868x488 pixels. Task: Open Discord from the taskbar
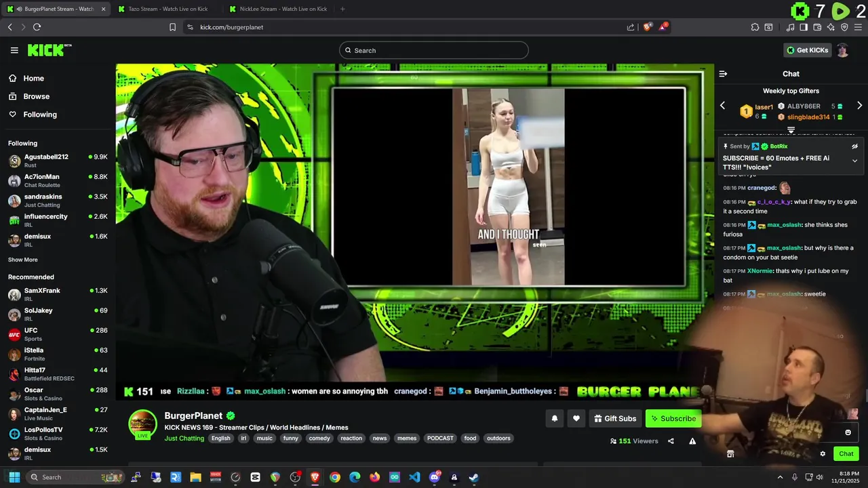(435, 477)
